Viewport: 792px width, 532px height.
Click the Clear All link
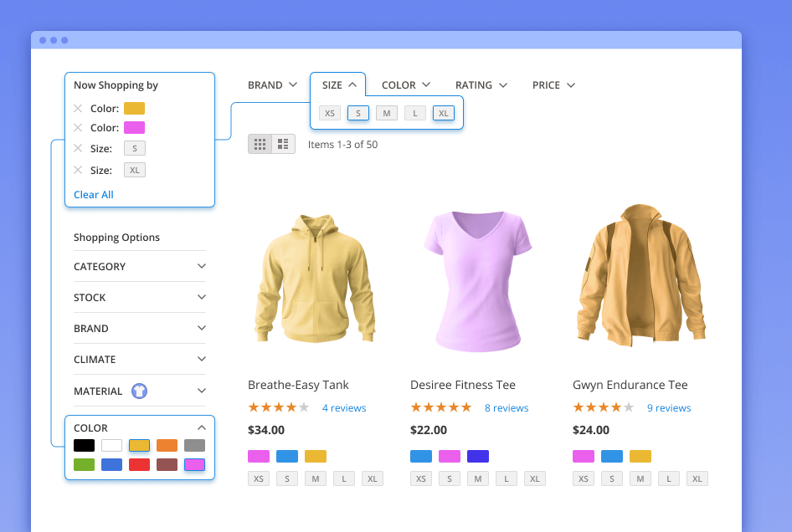coord(93,194)
